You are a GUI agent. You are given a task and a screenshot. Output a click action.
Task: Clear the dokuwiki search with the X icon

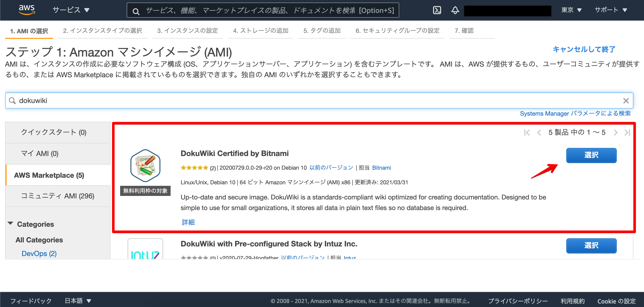[x=626, y=100]
